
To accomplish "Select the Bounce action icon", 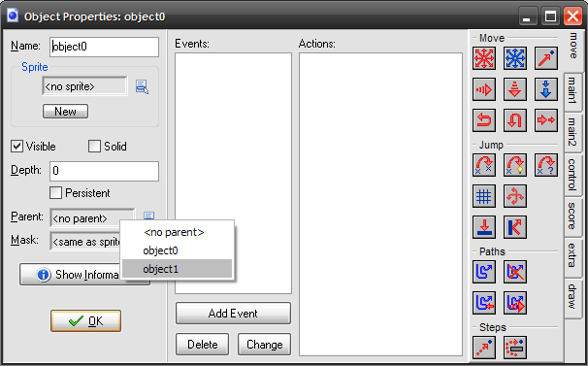I will tap(515, 227).
